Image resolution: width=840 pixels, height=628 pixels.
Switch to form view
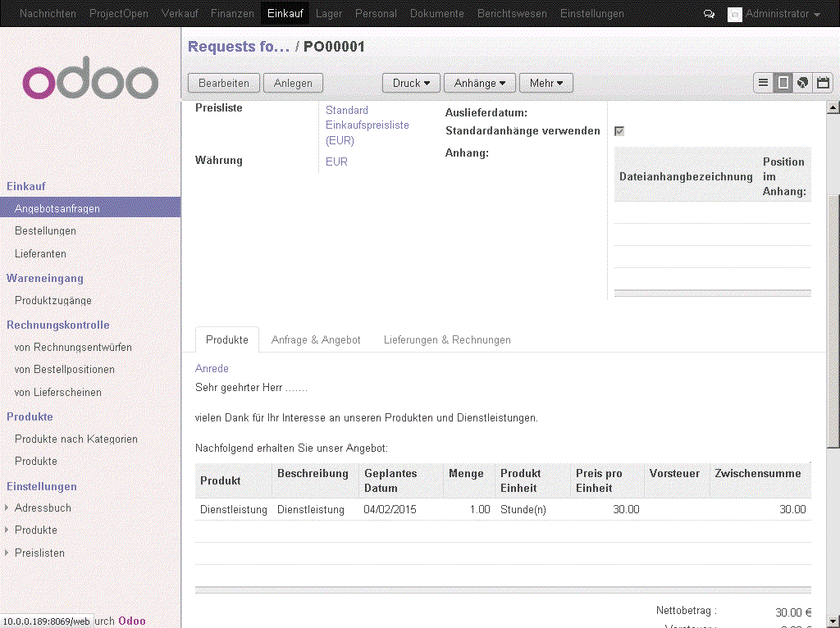point(783,83)
